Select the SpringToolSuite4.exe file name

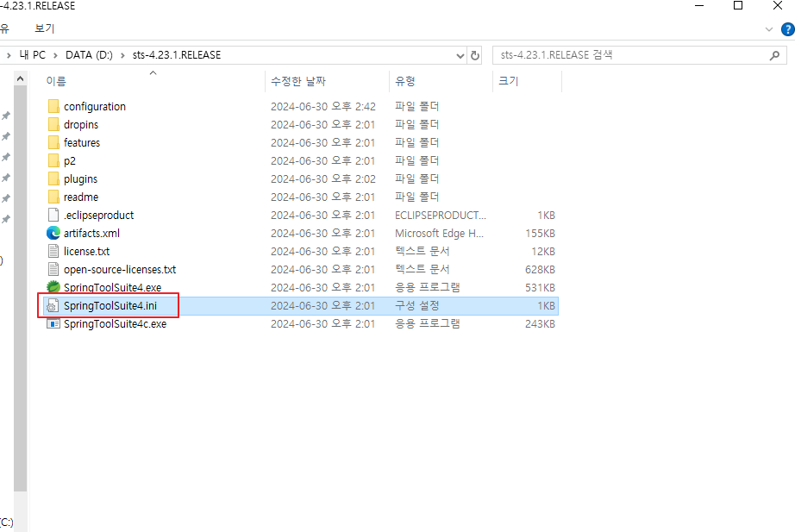point(113,287)
